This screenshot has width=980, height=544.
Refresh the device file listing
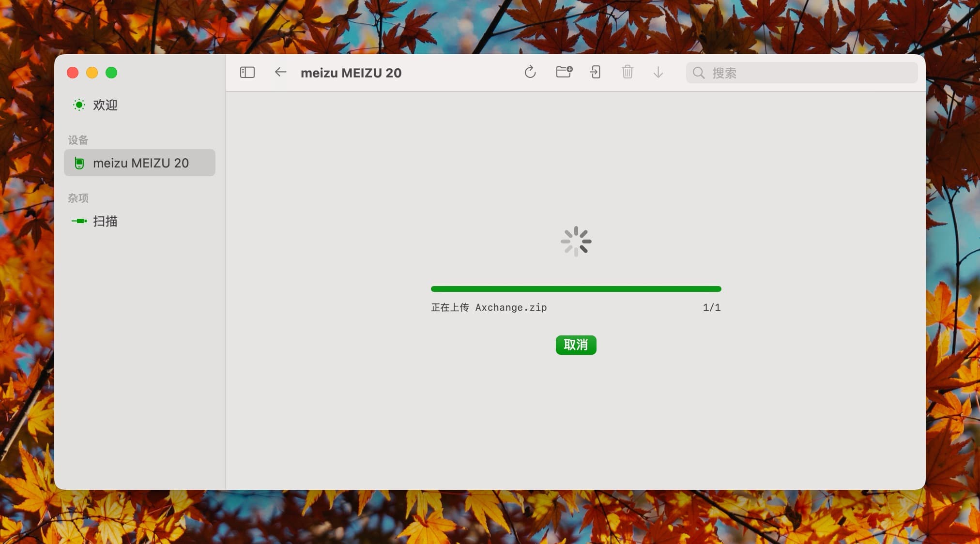click(530, 72)
